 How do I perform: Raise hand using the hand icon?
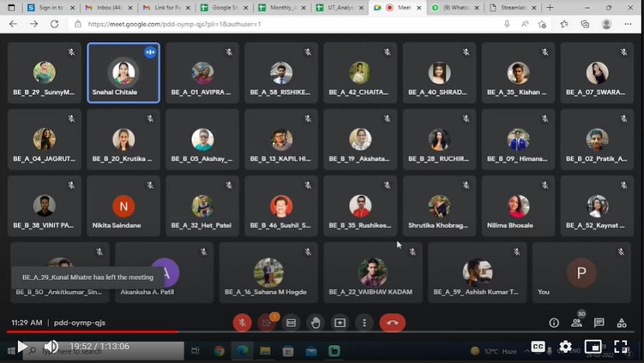coord(316,323)
